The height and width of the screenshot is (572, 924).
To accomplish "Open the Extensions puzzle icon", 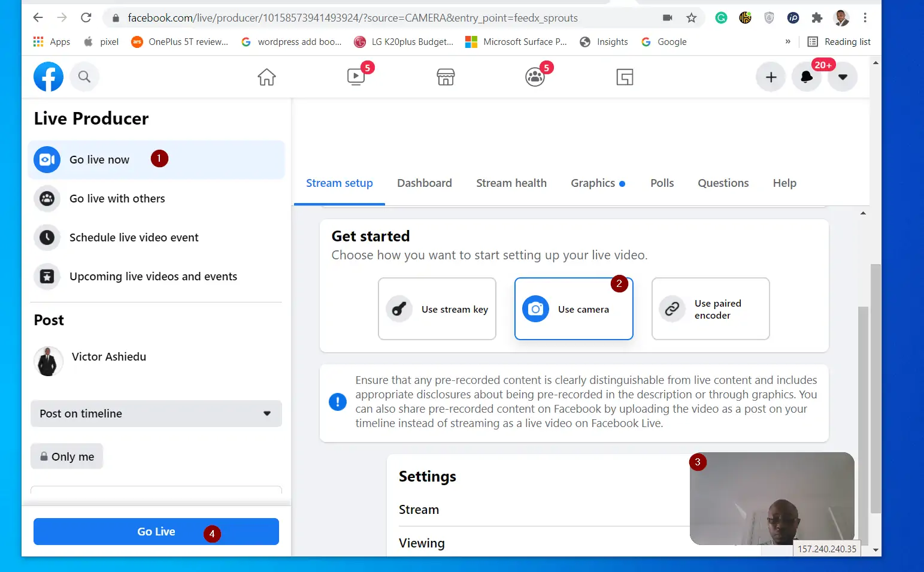I will pyautogui.click(x=817, y=18).
